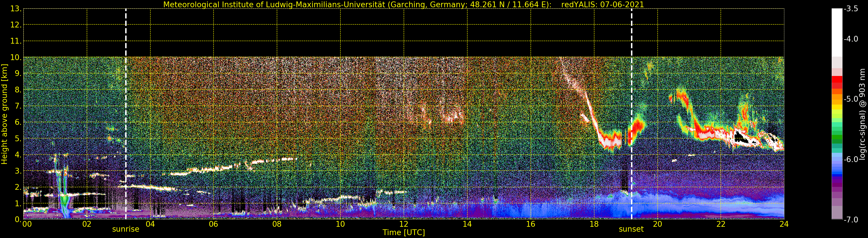
Task: Click the white dashed sunset marker line
Action: point(632,114)
